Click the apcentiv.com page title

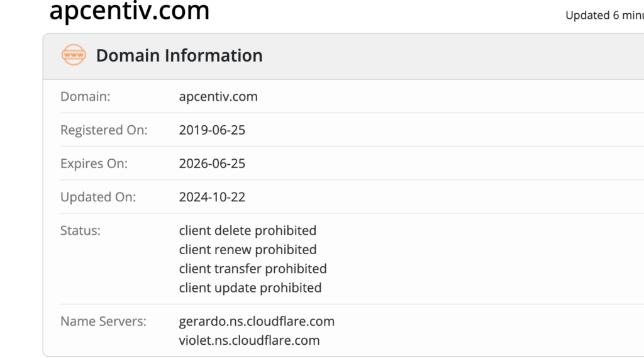tap(129, 11)
